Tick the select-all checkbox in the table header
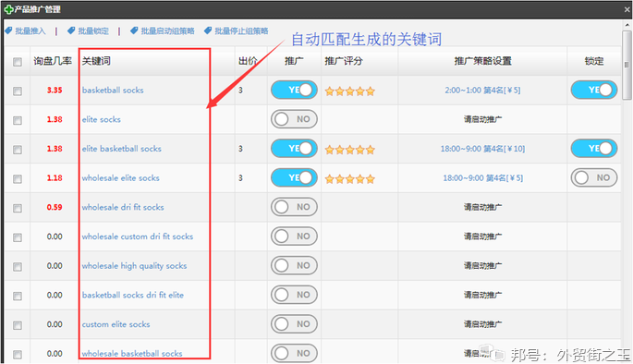The width and height of the screenshot is (633, 364). tap(18, 62)
